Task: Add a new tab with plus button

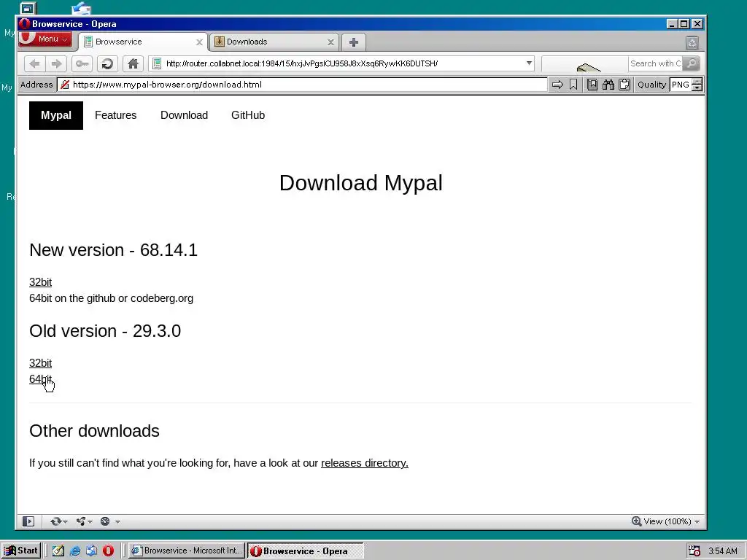Action: tap(354, 42)
